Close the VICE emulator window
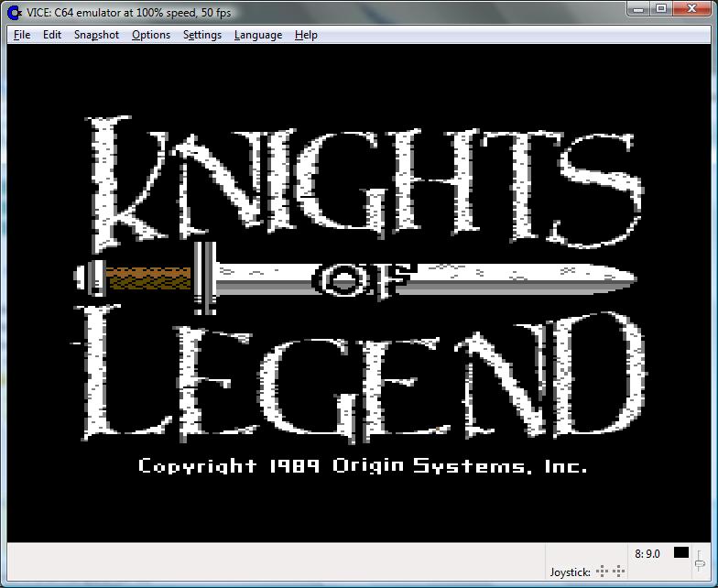Image resolution: width=718 pixels, height=588 pixels. tap(691, 8)
